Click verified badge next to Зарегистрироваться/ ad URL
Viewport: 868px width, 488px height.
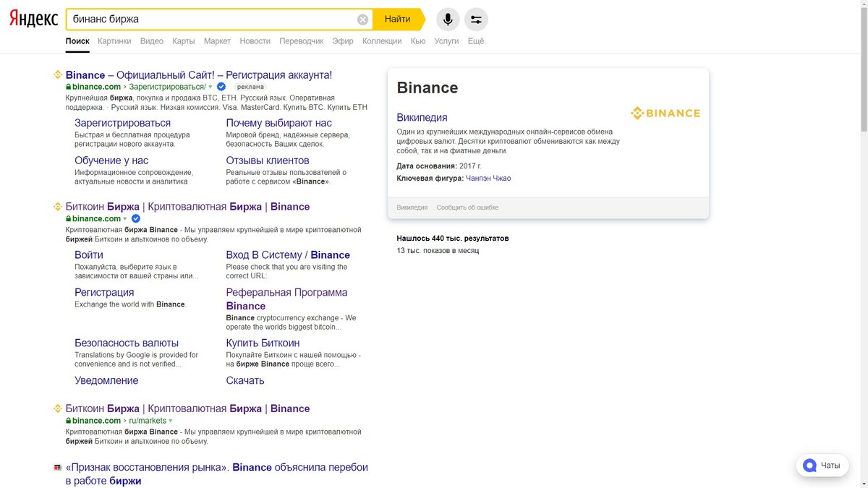click(x=221, y=87)
